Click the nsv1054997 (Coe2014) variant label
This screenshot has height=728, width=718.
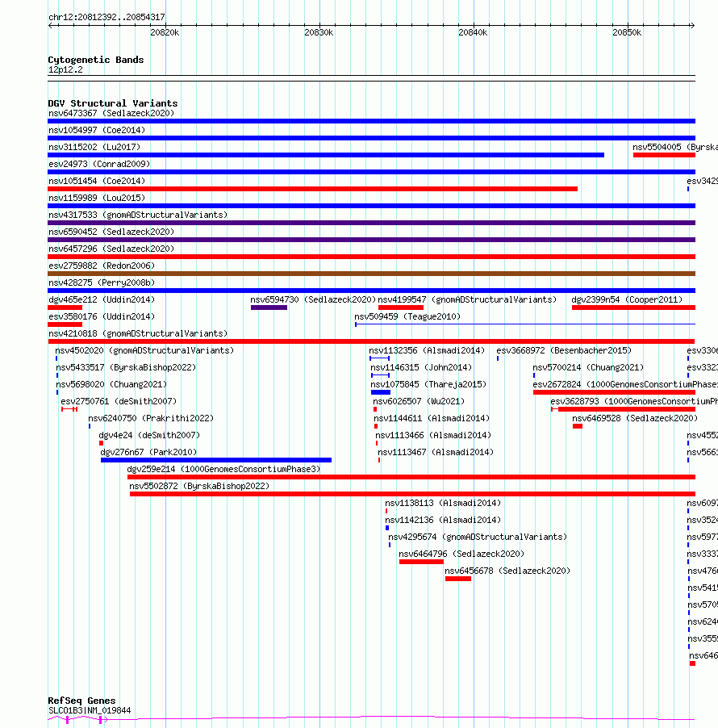(97, 130)
